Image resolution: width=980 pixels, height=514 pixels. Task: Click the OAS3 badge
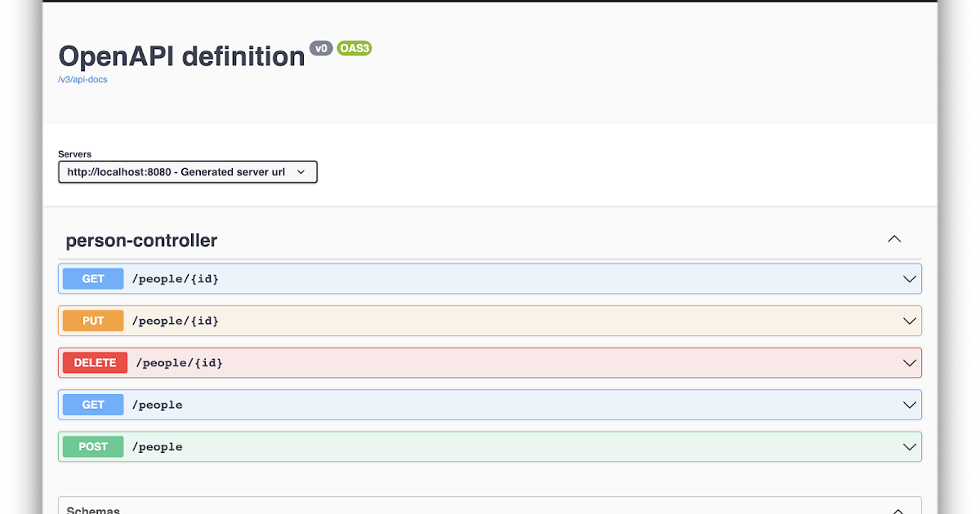(x=354, y=48)
